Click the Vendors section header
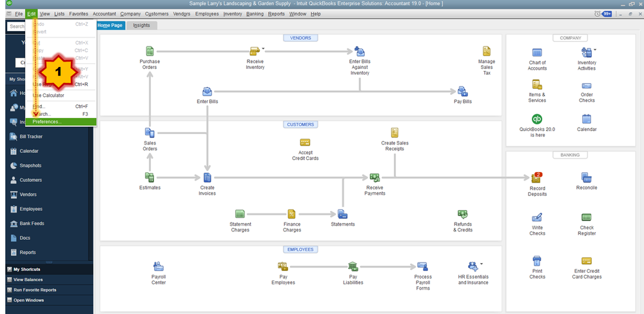Screen dimensions: 644x314 pyautogui.click(x=300, y=38)
